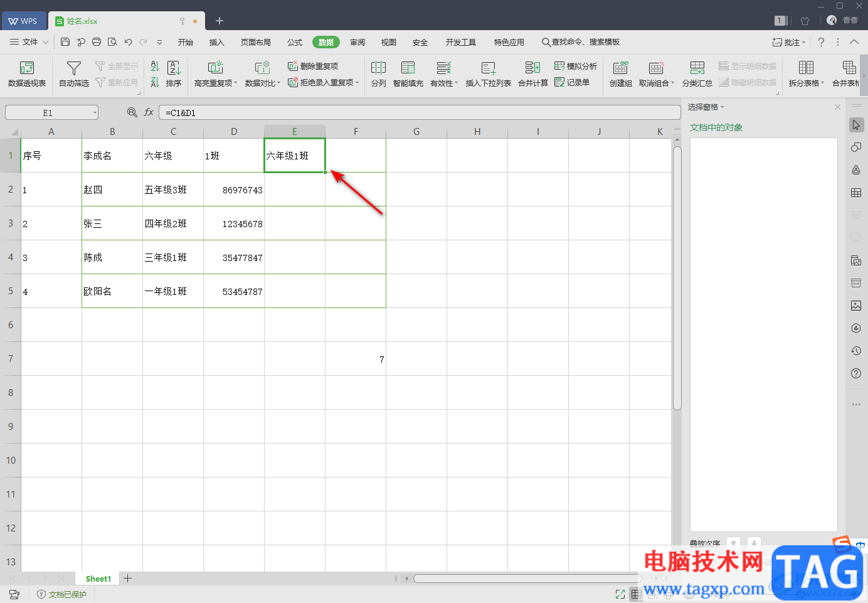Click the formula bar containing =C1&D1
868x603 pixels.
tap(420, 113)
